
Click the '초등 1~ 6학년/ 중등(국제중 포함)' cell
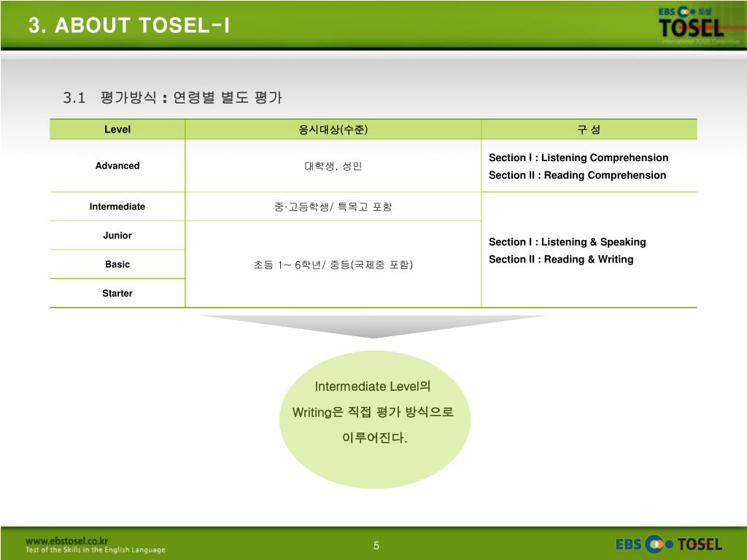(333, 264)
